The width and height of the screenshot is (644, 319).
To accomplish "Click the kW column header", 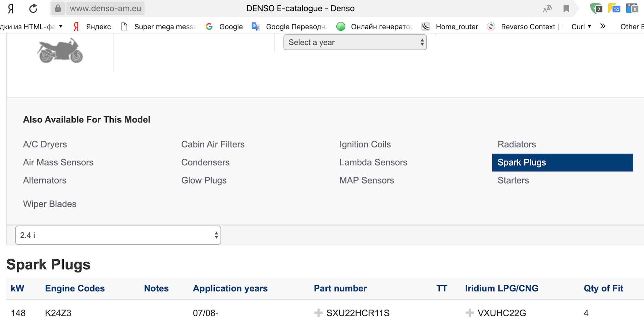I will point(17,288).
